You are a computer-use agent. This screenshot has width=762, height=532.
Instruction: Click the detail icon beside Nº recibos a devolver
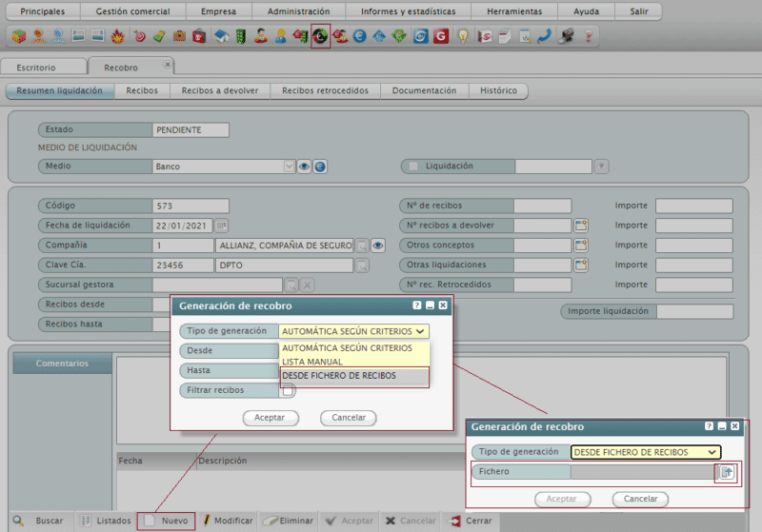pos(581,226)
